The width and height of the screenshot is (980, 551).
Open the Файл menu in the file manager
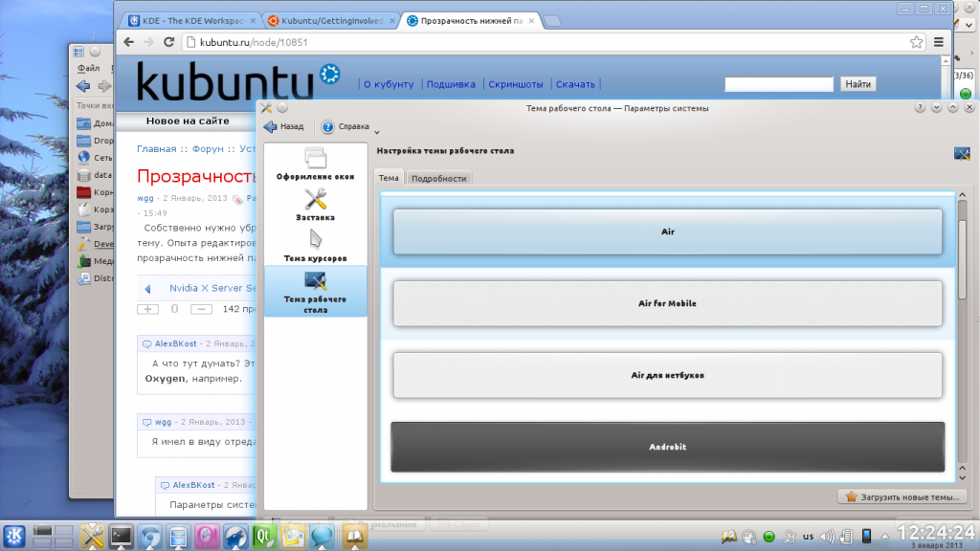pyautogui.click(x=89, y=68)
